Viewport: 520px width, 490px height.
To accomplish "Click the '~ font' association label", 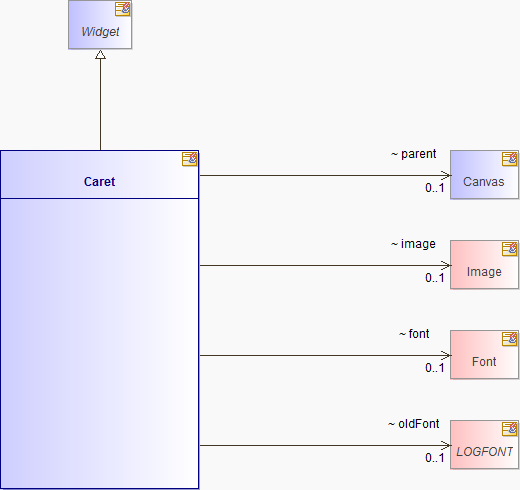I will tap(414, 334).
